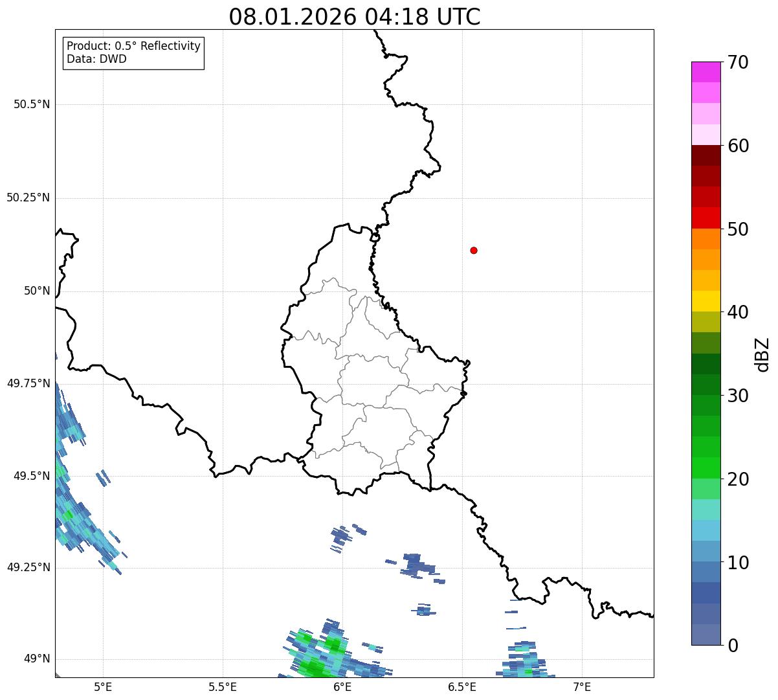Click the 49.5°N latitude label
Screen dimensions: 778x700
32,476
